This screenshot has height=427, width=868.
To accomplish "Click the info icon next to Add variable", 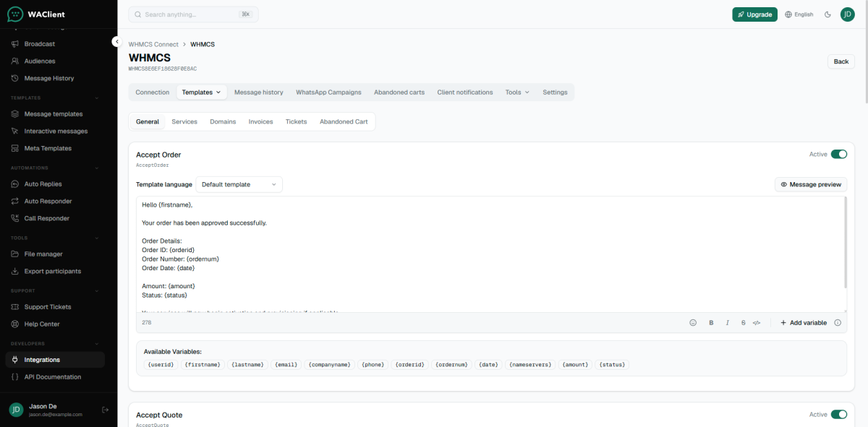I will [x=838, y=323].
